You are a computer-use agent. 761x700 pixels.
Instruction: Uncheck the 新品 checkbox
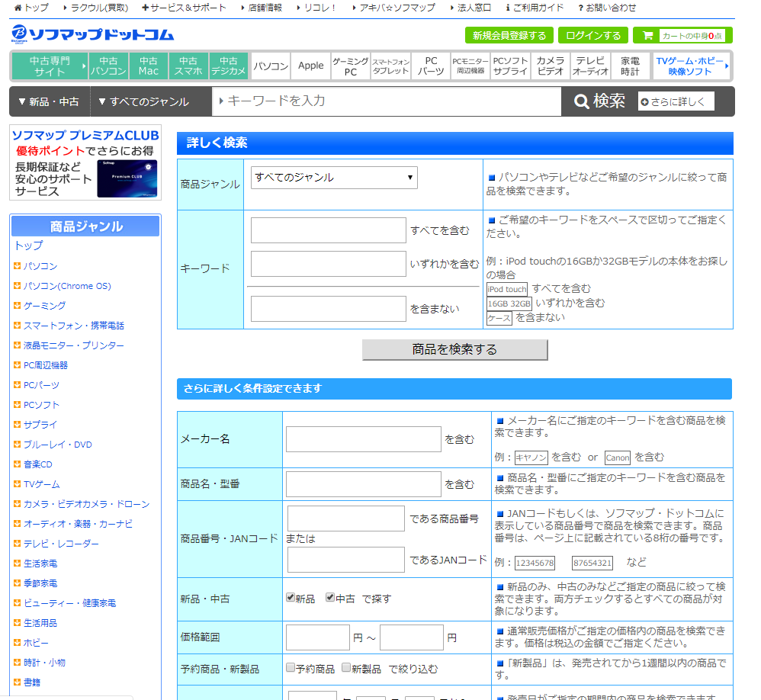click(x=291, y=598)
